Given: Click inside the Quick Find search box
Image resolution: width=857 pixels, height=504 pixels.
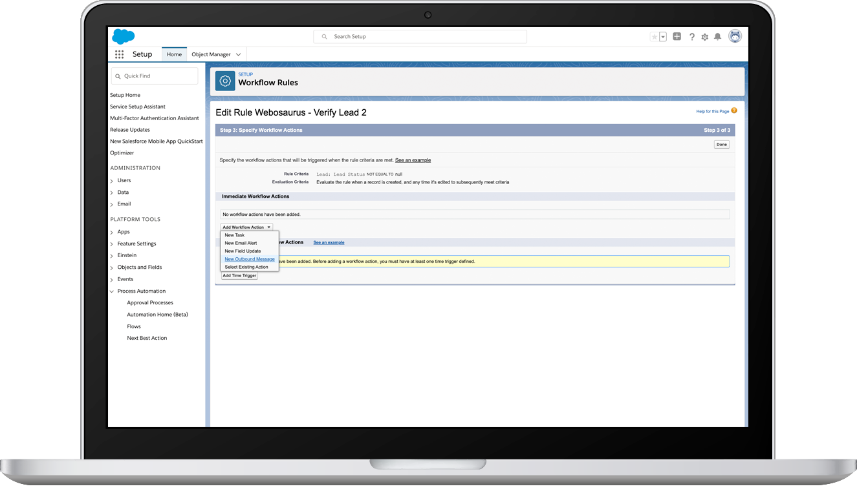Looking at the screenshot, I should pyautogui.click(x=155, y=76).
